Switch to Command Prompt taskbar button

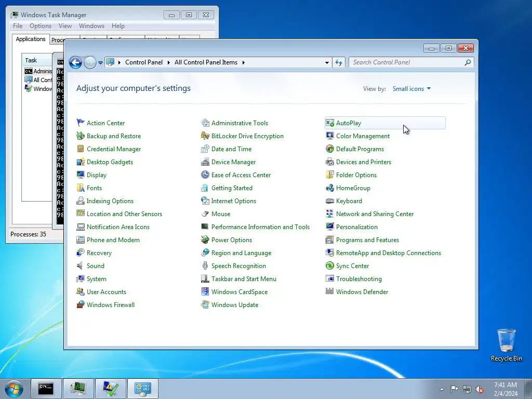click(46, 389)
